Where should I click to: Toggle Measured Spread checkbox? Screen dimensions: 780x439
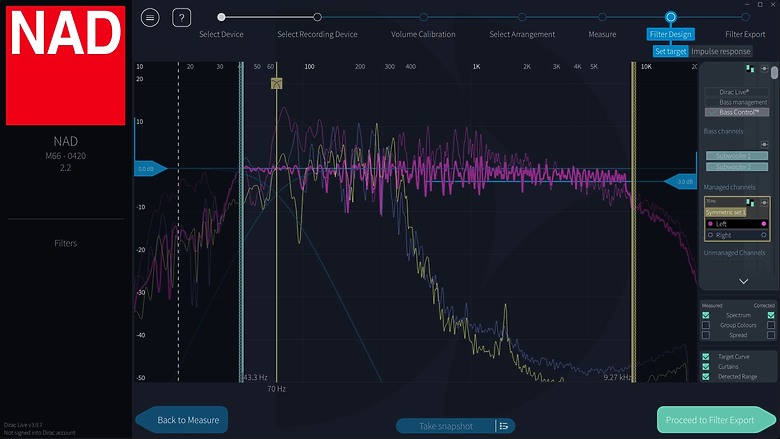tap(706, 335)
